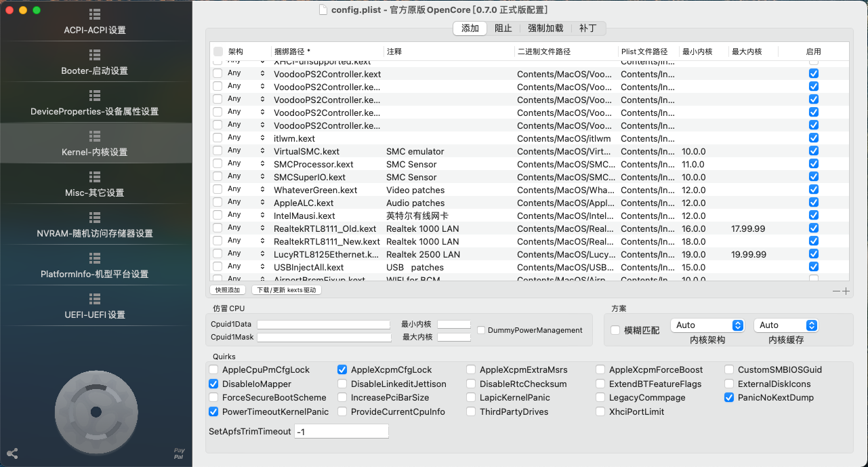Uncheck the AppleXcpmCfgLock quirk
The width and height of the screenshot is (868, 467).
coord(342,370)
